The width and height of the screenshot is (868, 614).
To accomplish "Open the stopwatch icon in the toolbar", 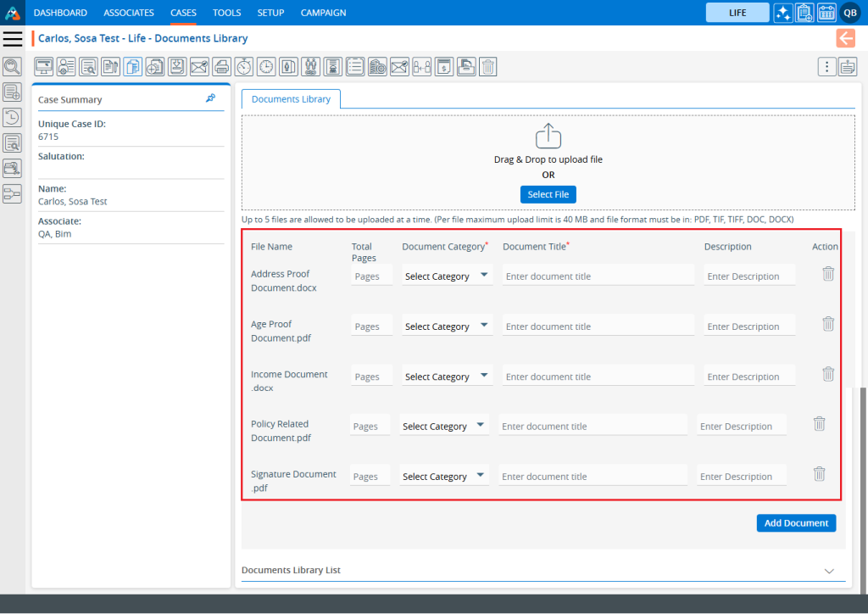I will coord(243,67).
